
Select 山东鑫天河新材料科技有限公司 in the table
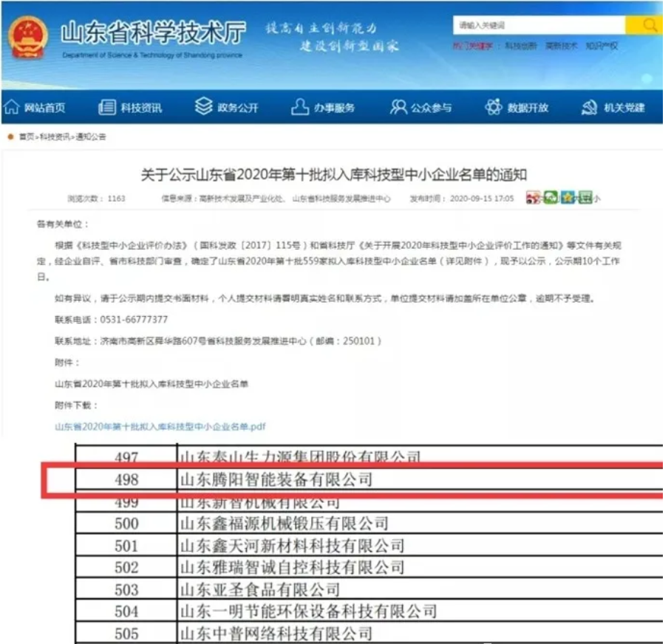click(293, 546)
